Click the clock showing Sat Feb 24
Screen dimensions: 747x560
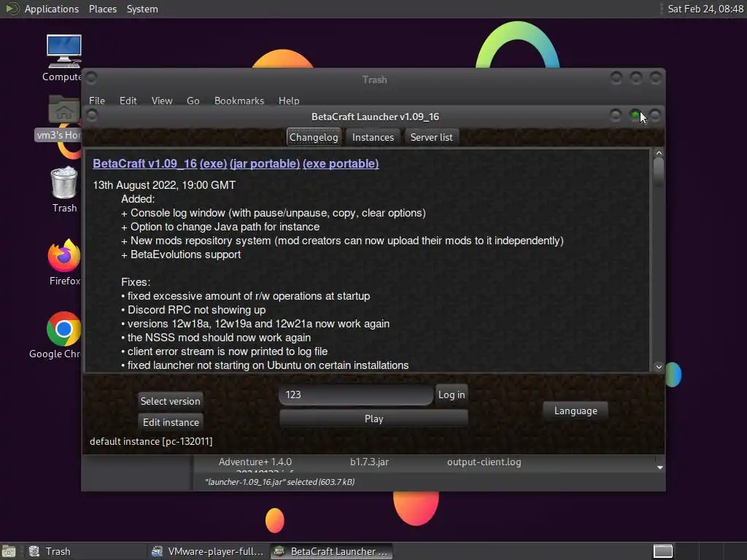[705, 9]
